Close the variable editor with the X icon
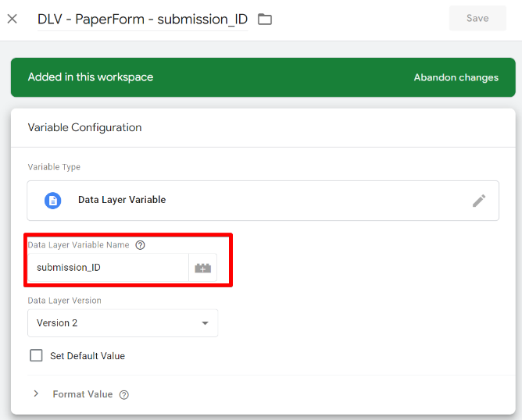 pyautogui.click(x=12, y=19)
